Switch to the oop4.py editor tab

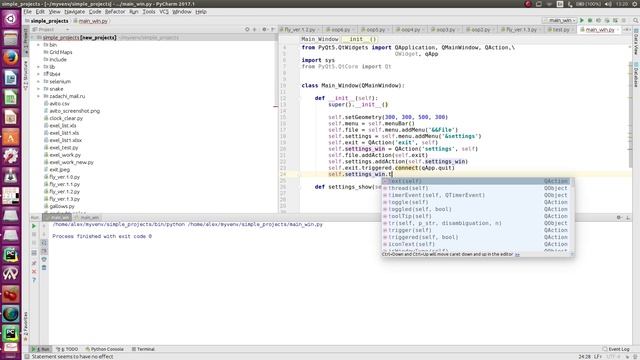point(411,29)
